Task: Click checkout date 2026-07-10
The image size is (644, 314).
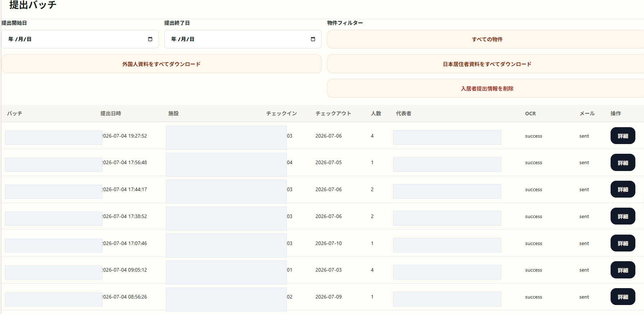Action: pos(328,243)
